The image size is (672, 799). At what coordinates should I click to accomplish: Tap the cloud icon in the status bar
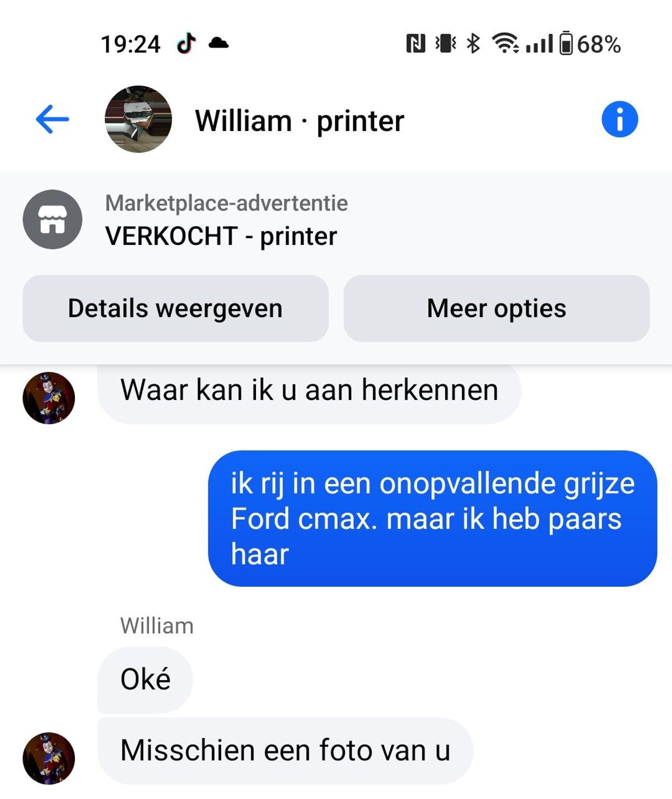click(x=218, y=43)
